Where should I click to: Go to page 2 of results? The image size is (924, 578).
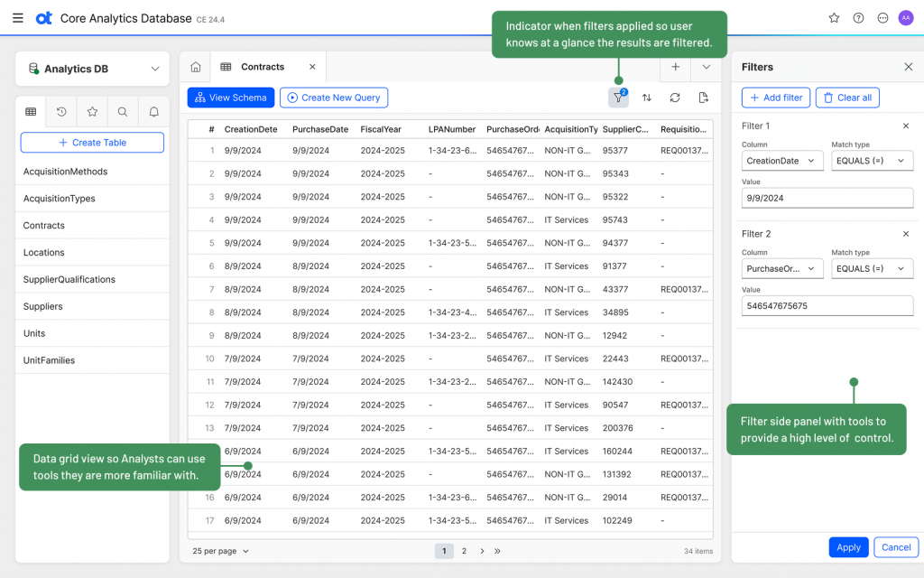[464, 551]
